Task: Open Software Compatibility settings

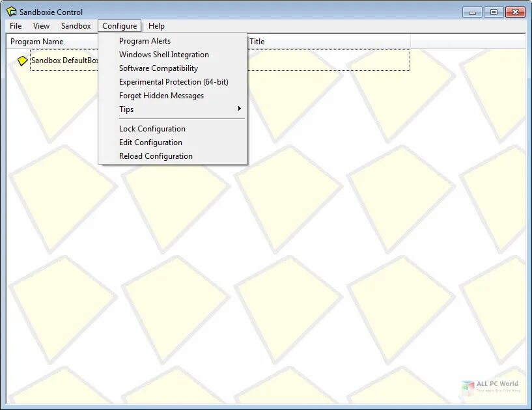Action: point(173,68)
